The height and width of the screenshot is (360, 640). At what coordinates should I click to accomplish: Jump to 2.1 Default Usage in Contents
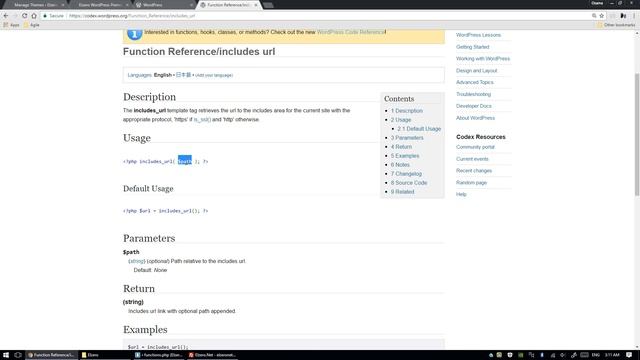(419, 129)
